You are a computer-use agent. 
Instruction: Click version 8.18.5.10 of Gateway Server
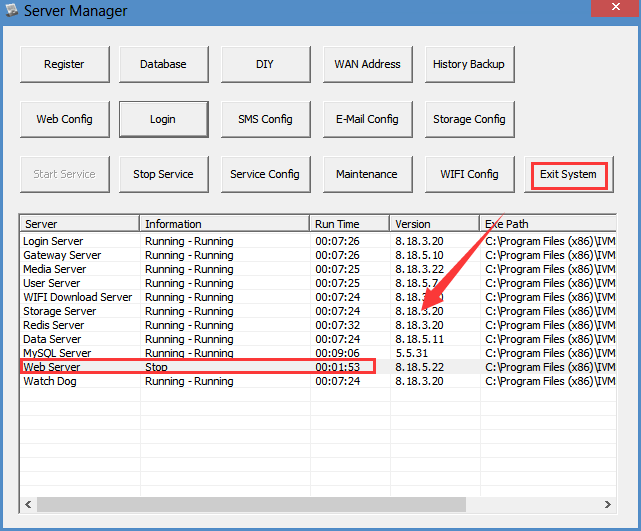(x=419, y=255)
